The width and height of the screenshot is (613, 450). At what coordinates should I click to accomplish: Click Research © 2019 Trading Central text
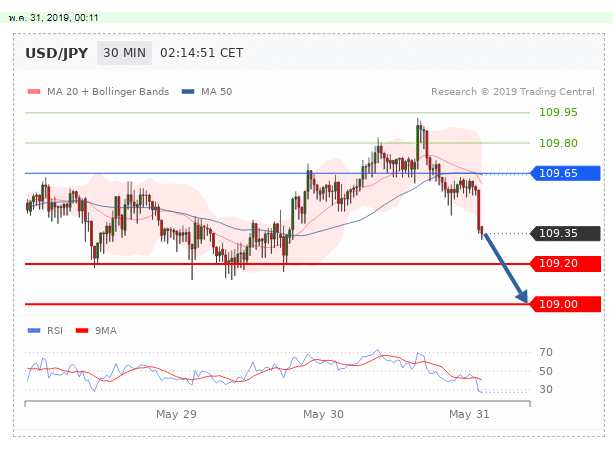click(x=513, y=92)
